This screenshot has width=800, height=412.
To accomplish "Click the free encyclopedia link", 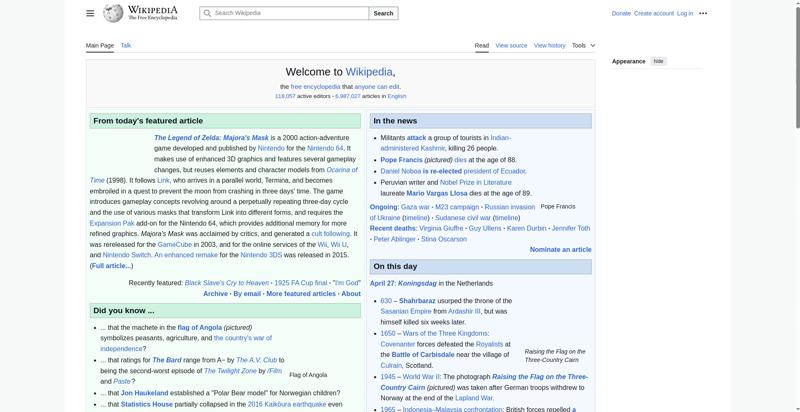I will tap(315, 87).
